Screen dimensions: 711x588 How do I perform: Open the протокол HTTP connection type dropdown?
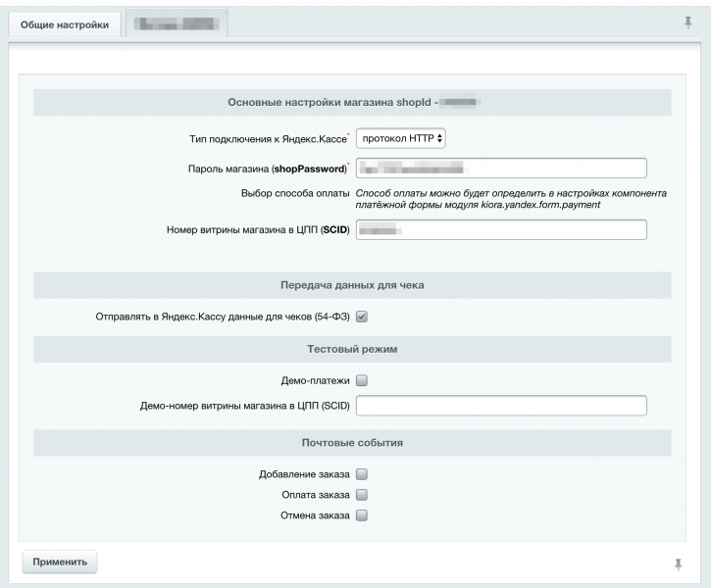pyautogui.click(x=402, y=138)
